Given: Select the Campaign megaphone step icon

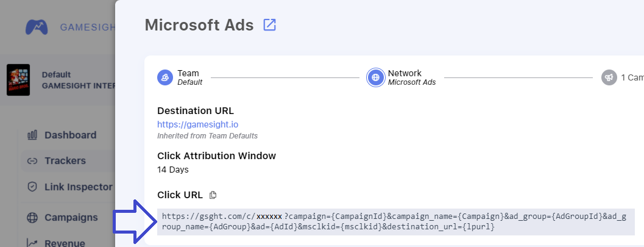Looking at the screenshot, I should pos(609,77).
